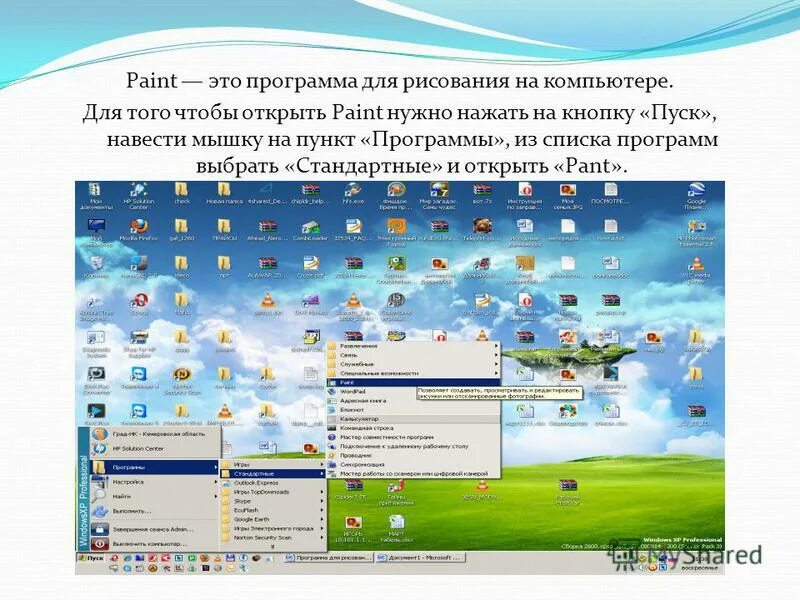Open Outlook Express from Programs menu
The width and height of the screenshot is (800, 600).
click(x=273, y=483)
